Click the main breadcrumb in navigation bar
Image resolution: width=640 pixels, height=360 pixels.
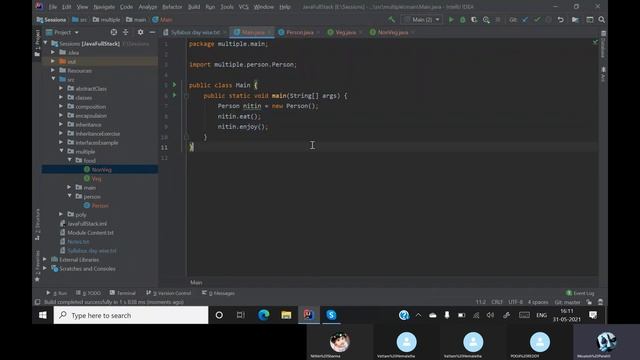pyautogui.click(x=136, y=20)
